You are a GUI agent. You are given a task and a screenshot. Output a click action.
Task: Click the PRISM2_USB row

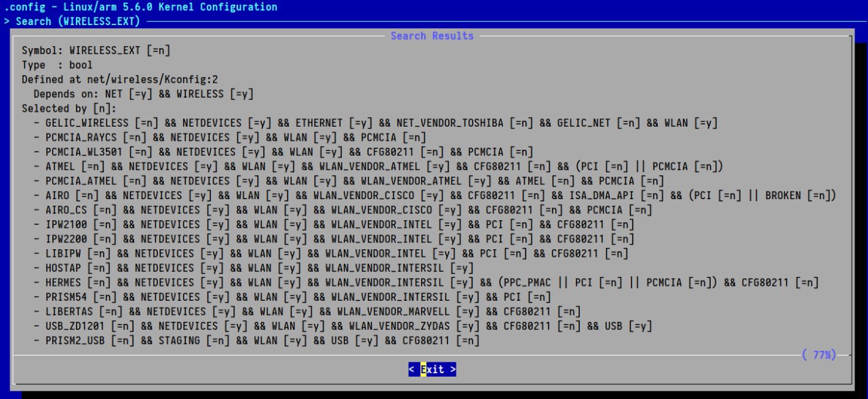point(257,341)
